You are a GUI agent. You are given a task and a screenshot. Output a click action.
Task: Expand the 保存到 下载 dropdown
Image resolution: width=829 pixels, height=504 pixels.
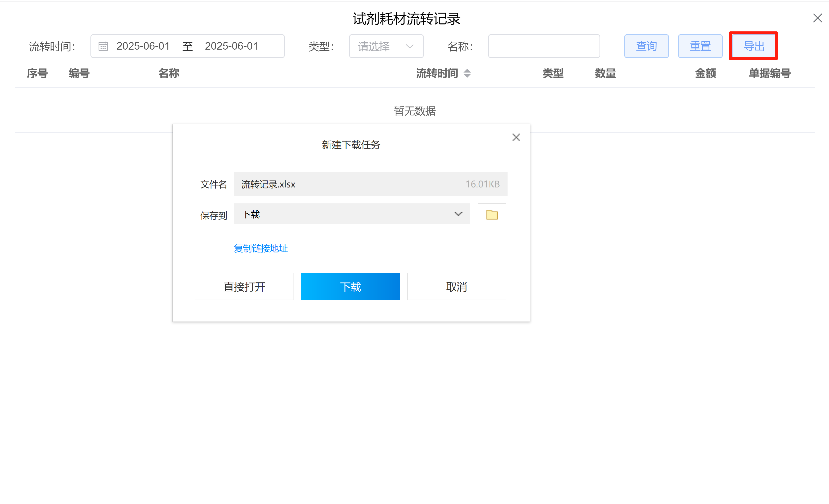(x=458, y=214)
